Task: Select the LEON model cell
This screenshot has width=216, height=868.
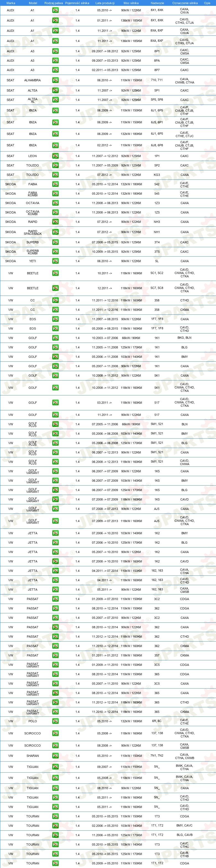Action: 33,156
